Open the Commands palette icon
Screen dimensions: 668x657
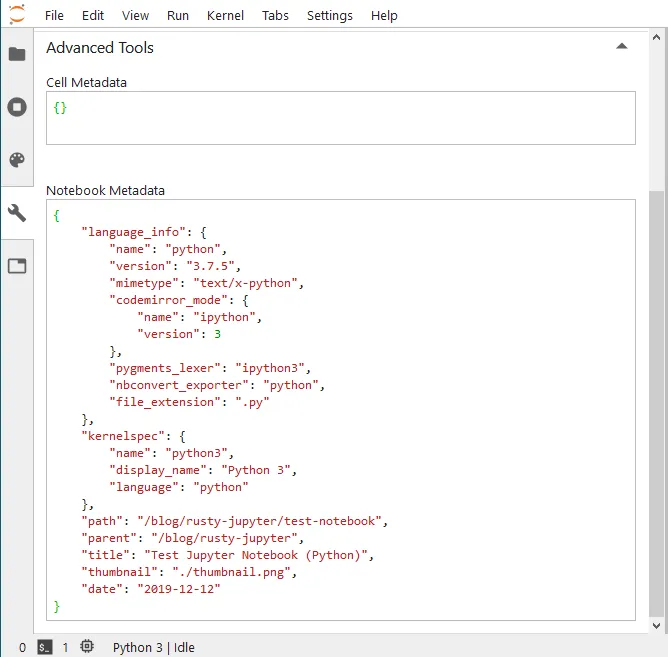coord(17,160)
